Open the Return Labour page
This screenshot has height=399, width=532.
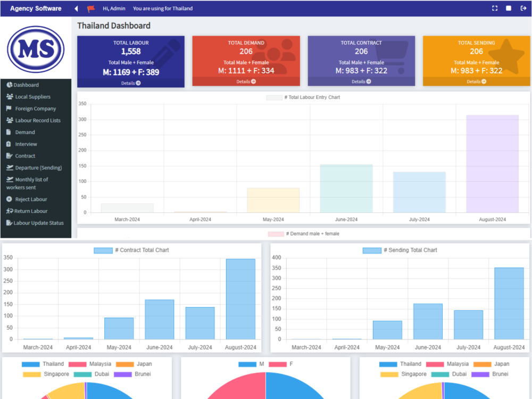[31, 211]
